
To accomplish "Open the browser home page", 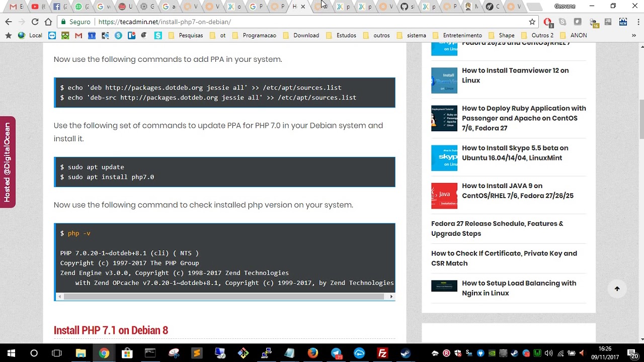I will pyautogui.click(x=48, y=22).
